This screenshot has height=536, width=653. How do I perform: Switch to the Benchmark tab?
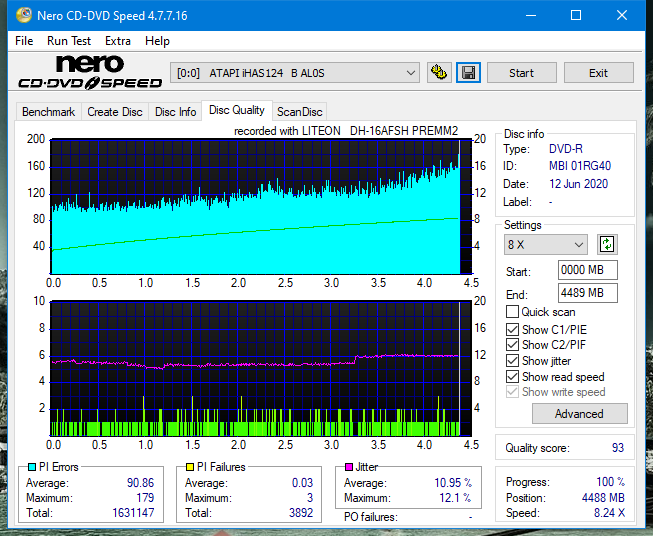49,112
